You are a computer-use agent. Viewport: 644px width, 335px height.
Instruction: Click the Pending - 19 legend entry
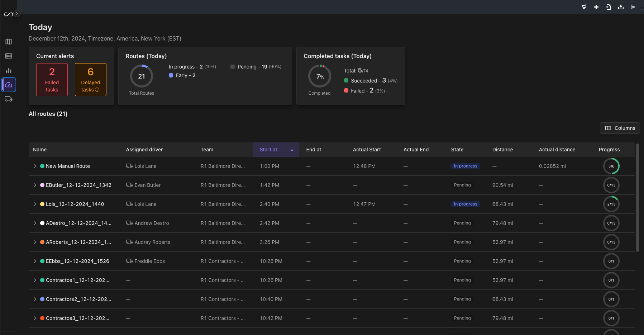click(x=256, y=67)
